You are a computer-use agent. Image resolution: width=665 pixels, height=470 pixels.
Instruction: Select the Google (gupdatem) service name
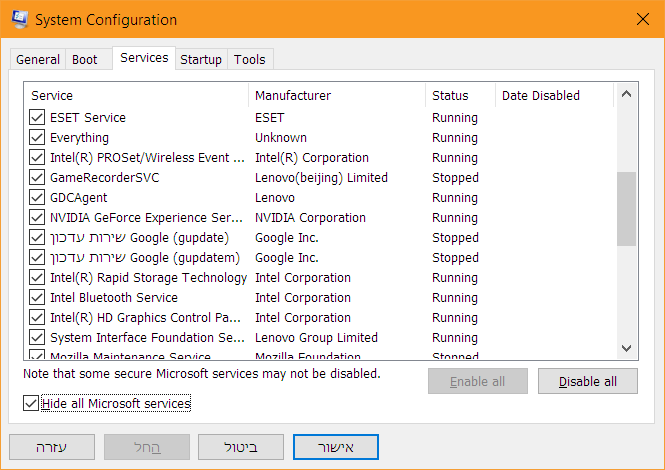click(x=145, y=257)
